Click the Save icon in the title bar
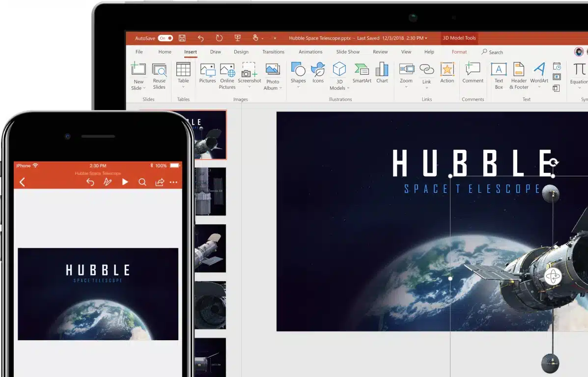 (182, 38)
